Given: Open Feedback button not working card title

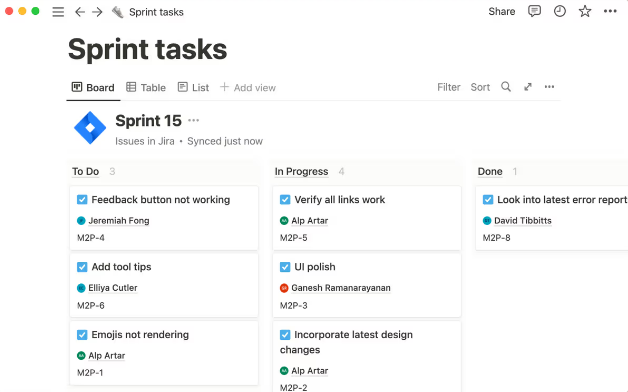Looking at the screenshot, I should tap(161, 199).
